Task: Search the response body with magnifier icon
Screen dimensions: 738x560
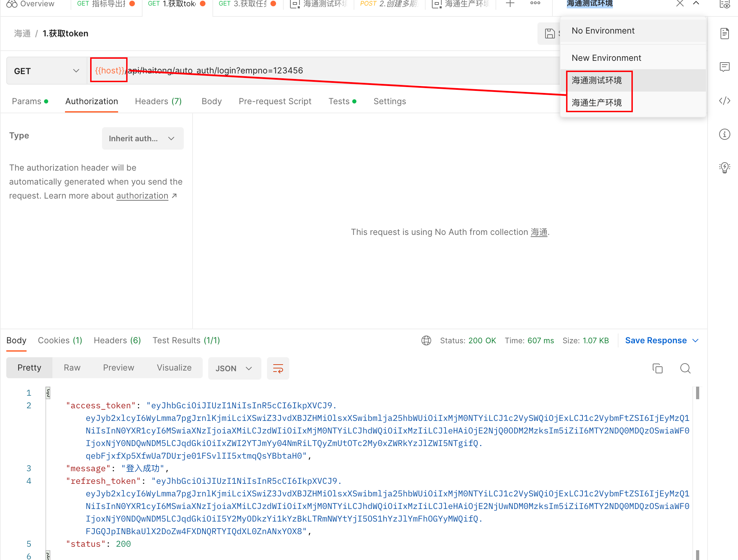Action: tap(685, 368)
